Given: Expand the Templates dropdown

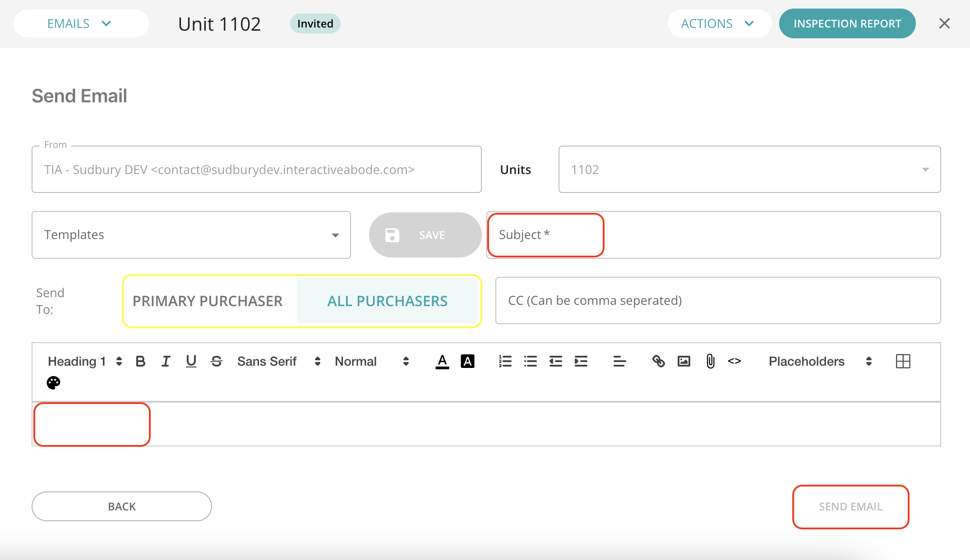Looking at the screenshot, I should point(191,235).
